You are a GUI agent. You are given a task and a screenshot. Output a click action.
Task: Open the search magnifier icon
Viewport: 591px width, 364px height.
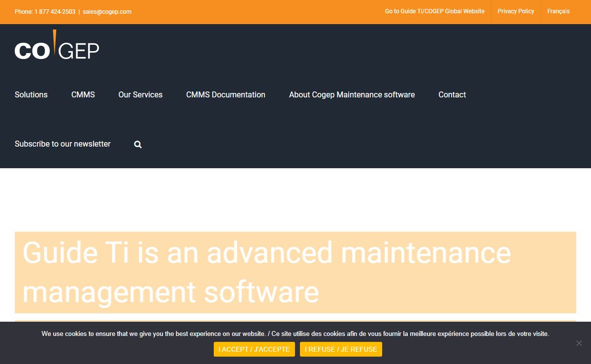click(138, 144)
